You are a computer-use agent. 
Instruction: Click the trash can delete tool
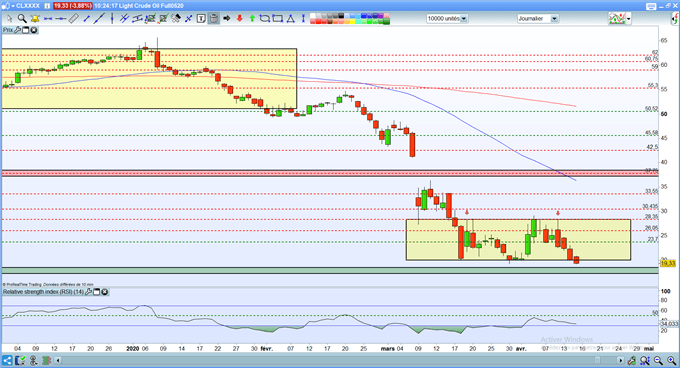pyautogui.click(x=213, y=18)
